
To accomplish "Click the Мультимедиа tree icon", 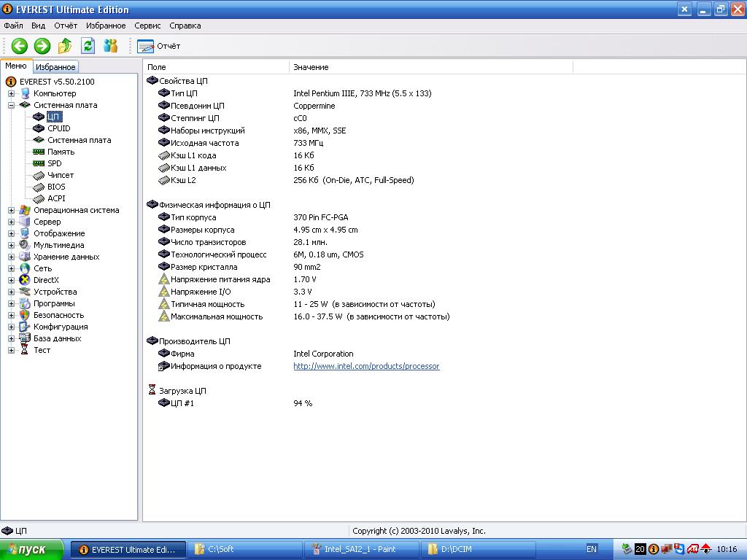I will (25, 245).
